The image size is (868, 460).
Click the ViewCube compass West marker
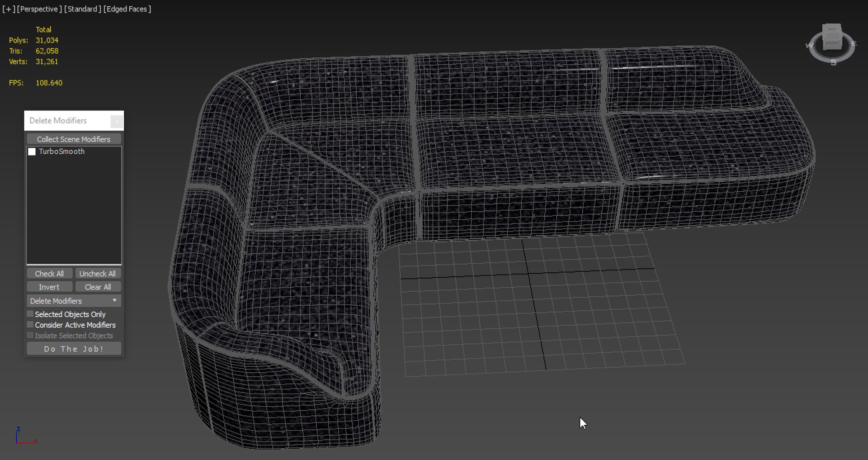(809, 45)
